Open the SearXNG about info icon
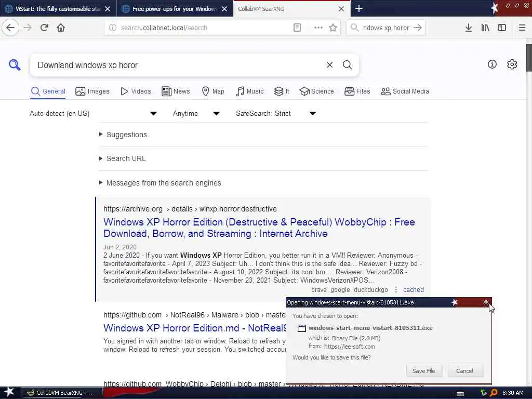Image resolution: width=532 pixels, height=399 pixels. 492,64
